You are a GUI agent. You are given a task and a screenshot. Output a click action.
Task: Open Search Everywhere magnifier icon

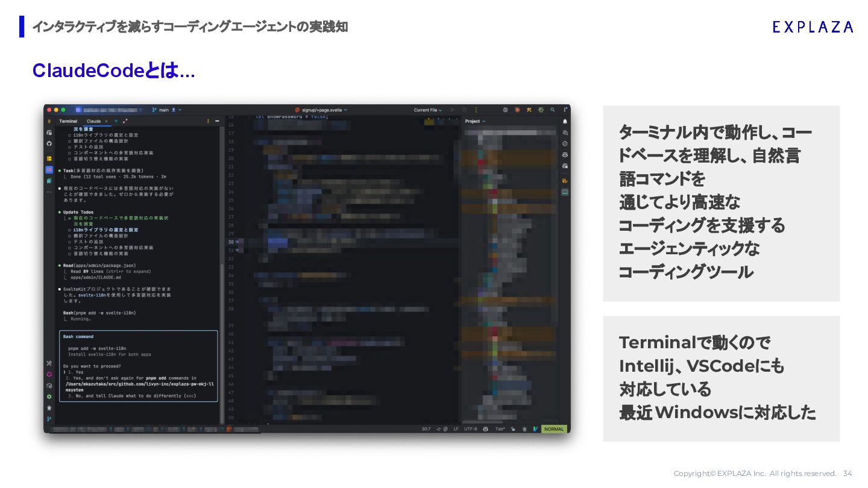pyautogui.click(x=553, y=110)
